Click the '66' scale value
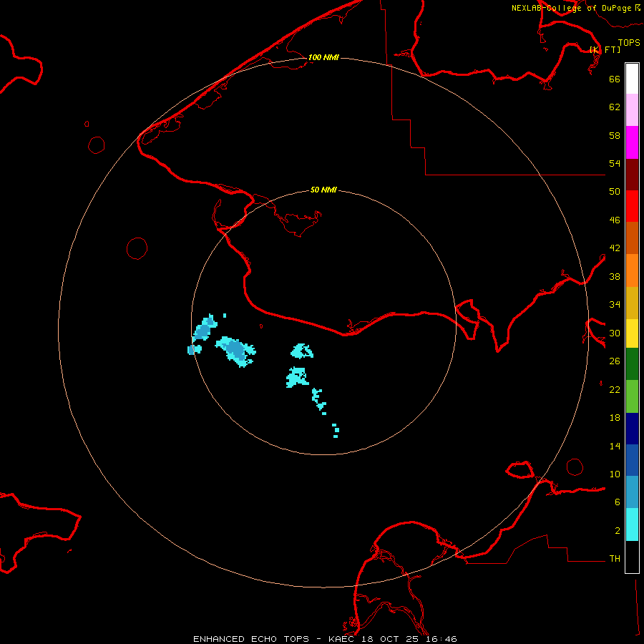The height and width of the screenshot is (644, 644). [x=615, y=79]
